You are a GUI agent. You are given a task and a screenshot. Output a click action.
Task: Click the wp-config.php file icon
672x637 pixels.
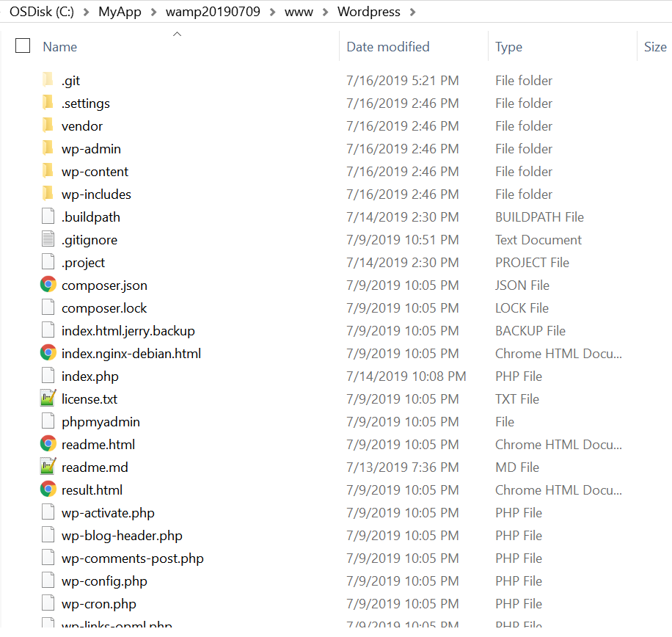click(48, 580)
